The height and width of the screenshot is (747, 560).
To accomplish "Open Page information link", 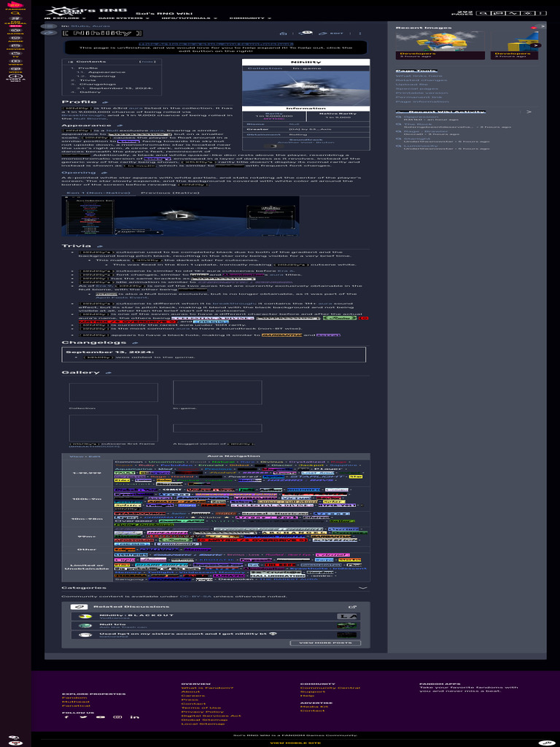I will (x=422, y=101).
